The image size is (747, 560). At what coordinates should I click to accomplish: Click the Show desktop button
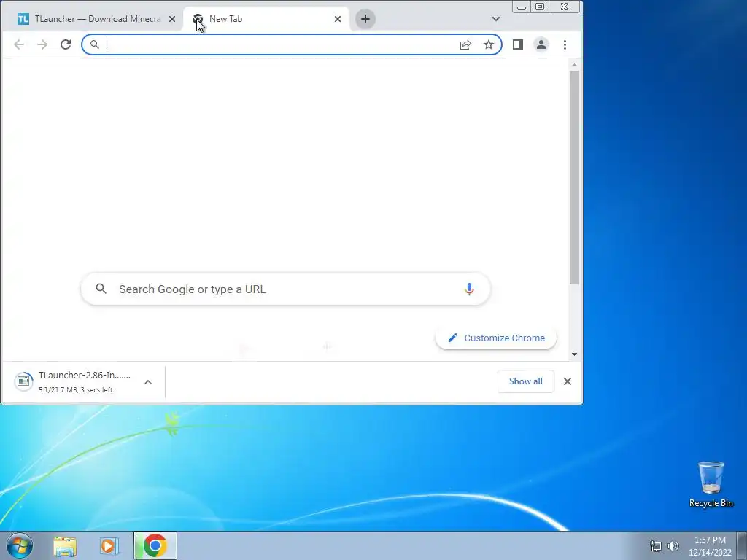742,545
